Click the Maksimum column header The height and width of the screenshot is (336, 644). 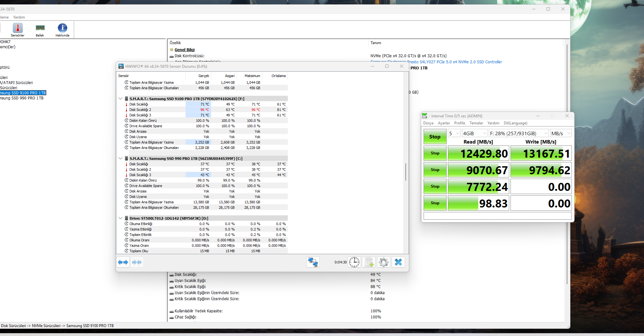(249, 76)
